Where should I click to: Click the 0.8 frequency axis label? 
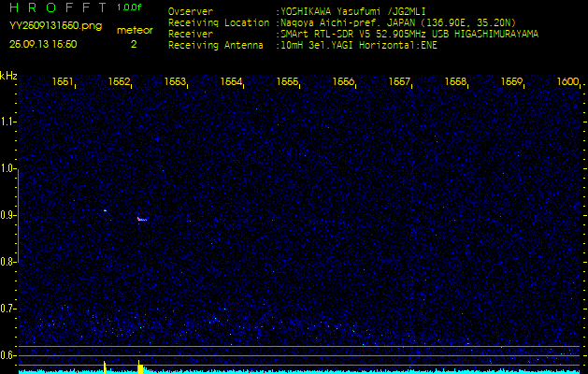7,262
